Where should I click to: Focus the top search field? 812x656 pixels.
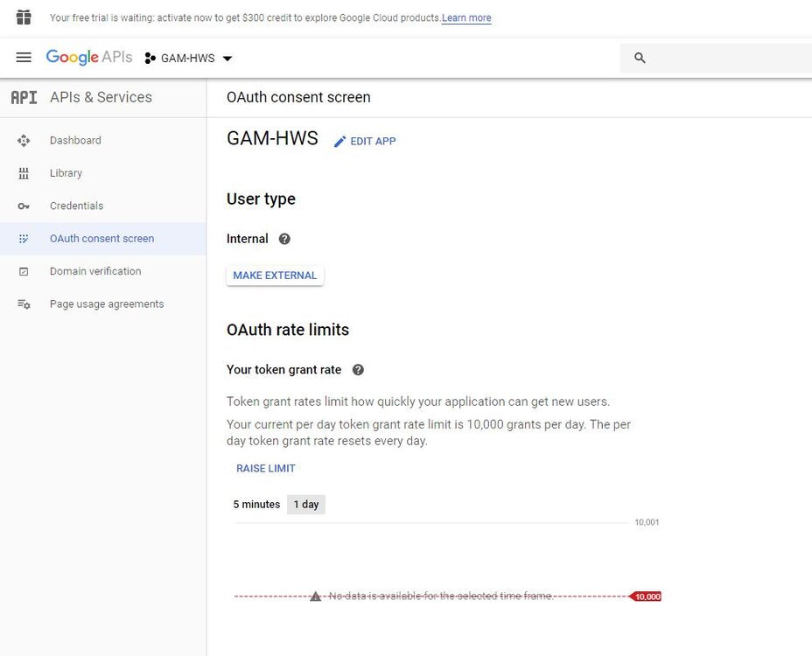[x=716, y=58]
